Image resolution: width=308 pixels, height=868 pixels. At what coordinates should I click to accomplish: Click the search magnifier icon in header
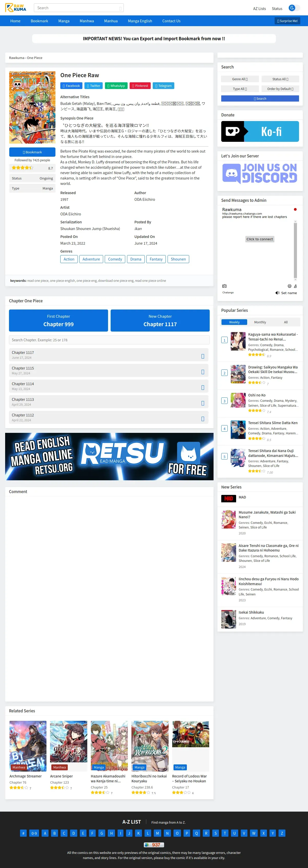click(x=120, y=8)
